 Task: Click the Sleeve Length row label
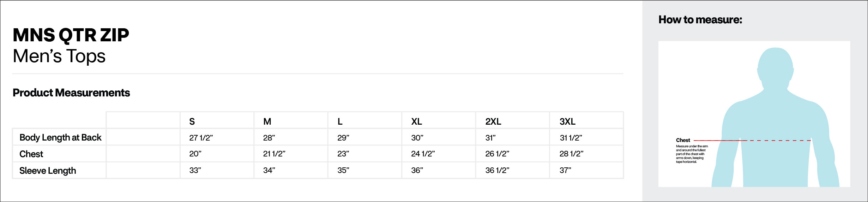(48, 171)
